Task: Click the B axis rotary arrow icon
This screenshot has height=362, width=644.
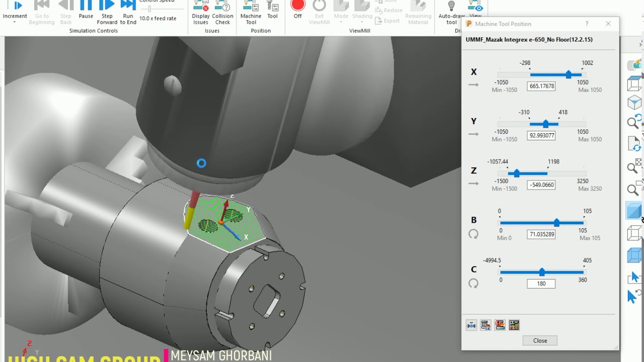Action: click(473, 234)
